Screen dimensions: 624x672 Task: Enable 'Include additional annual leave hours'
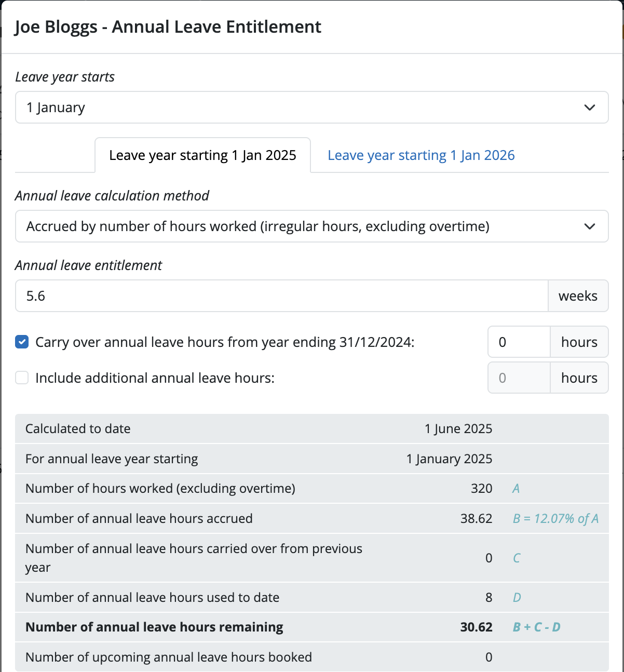click(x=21, y=378)
